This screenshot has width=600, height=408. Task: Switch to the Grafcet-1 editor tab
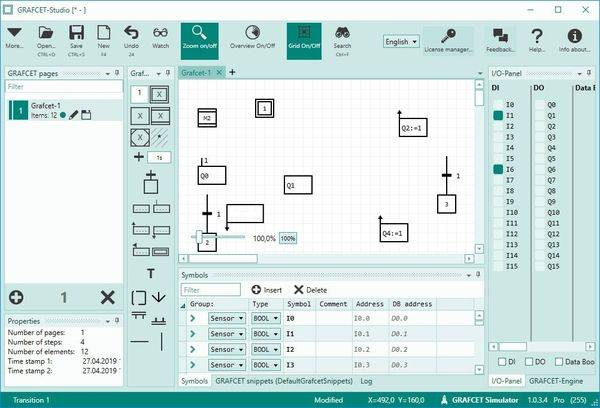(x=196, y=73)
